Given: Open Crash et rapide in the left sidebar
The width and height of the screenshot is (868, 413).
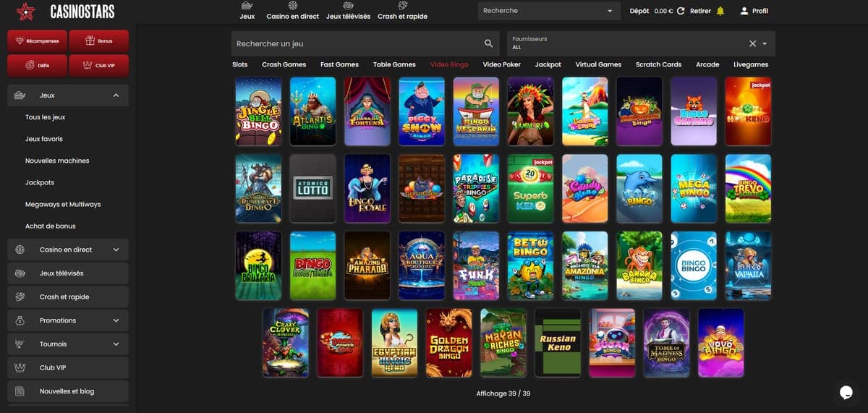Looking at the screenshot, I should (68, 297).
